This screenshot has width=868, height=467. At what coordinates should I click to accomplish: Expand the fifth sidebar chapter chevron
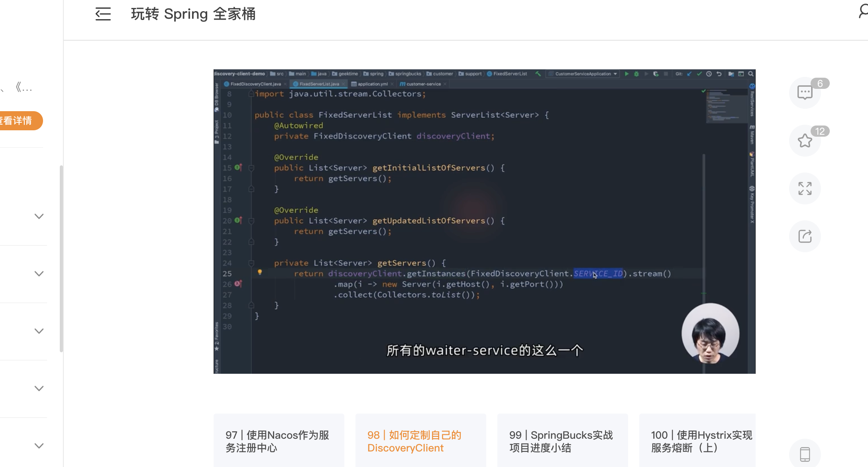tap(39, 446)
